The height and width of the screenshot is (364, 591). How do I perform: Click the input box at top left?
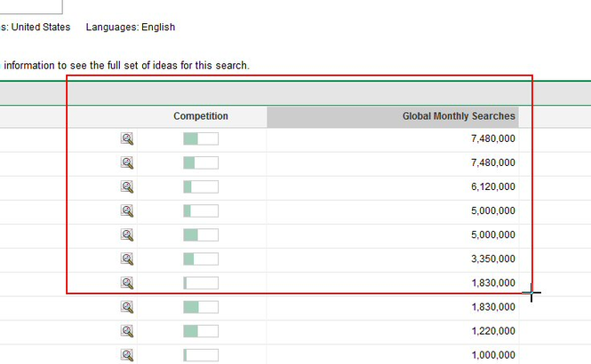click(x=30, y=6)
